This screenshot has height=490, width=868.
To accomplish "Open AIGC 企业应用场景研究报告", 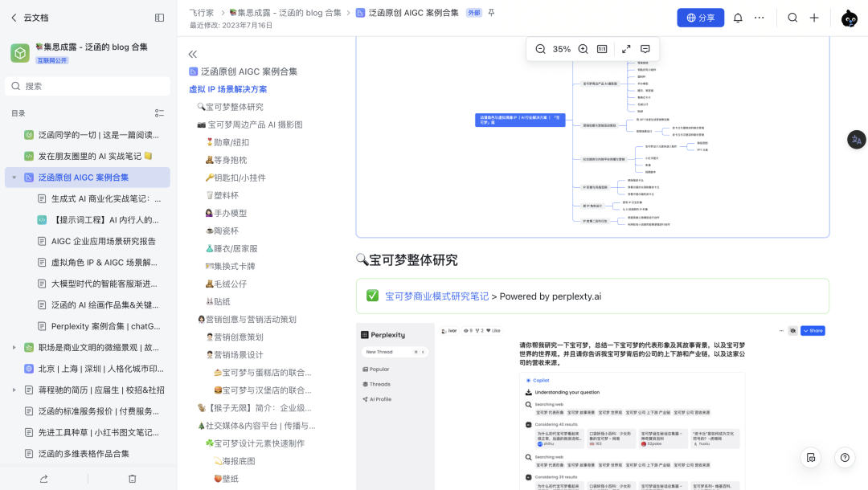I will point(103,241).
